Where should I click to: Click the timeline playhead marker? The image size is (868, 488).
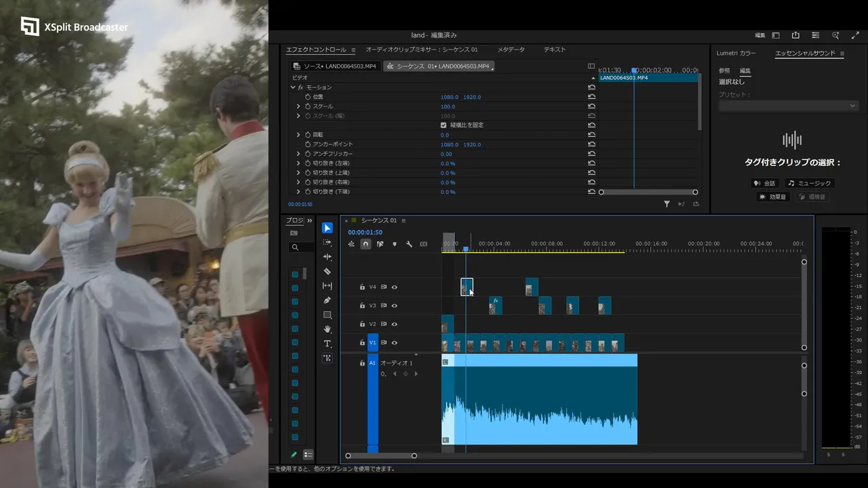point(466,249)
